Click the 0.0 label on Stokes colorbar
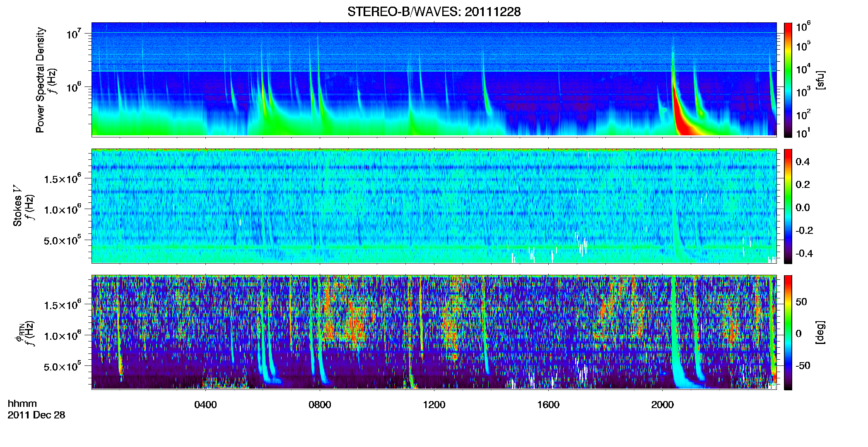Viewport: 868px width, 447px height. coord(803,207)
